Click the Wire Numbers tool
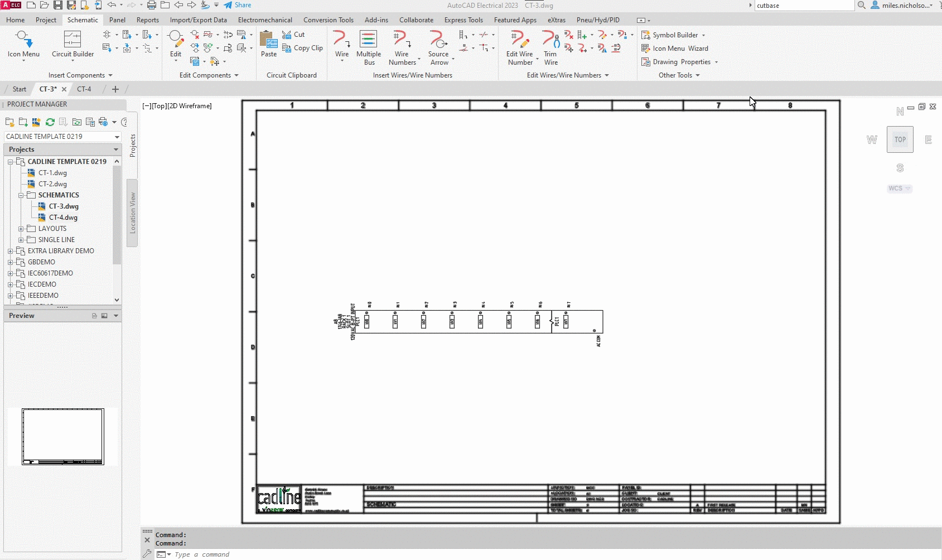 402,48
